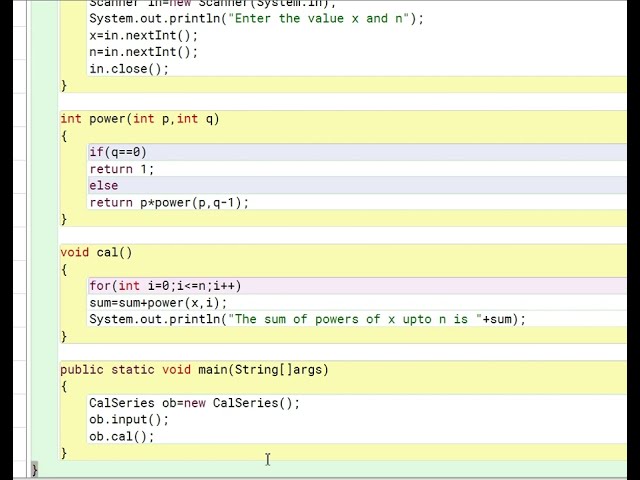
Task: Click the line 'return p*power(p,q-1);'
Action: (x=169, y=202)
